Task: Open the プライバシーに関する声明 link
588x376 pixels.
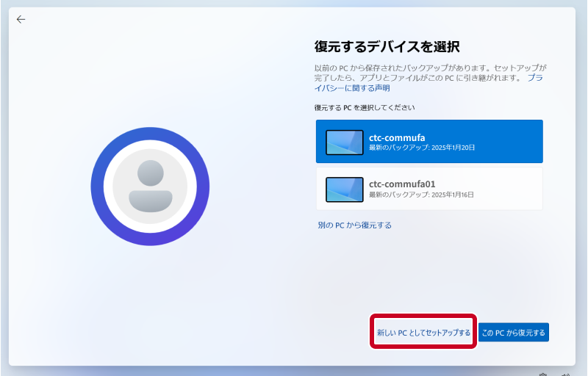Action: point(352,88)
